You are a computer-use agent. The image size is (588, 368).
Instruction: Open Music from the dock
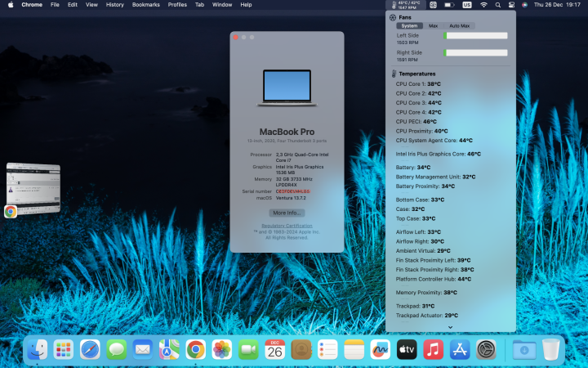pos(433,349)
